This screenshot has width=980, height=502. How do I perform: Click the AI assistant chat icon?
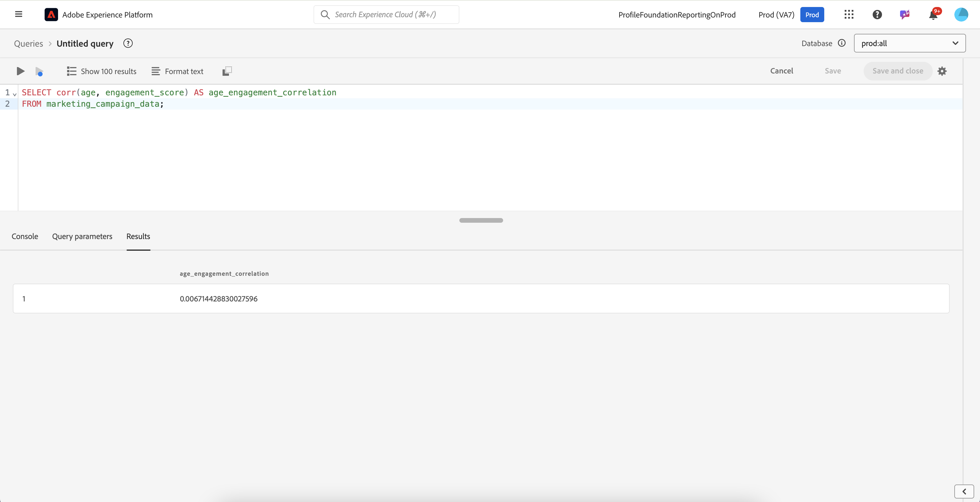[905, 15]
